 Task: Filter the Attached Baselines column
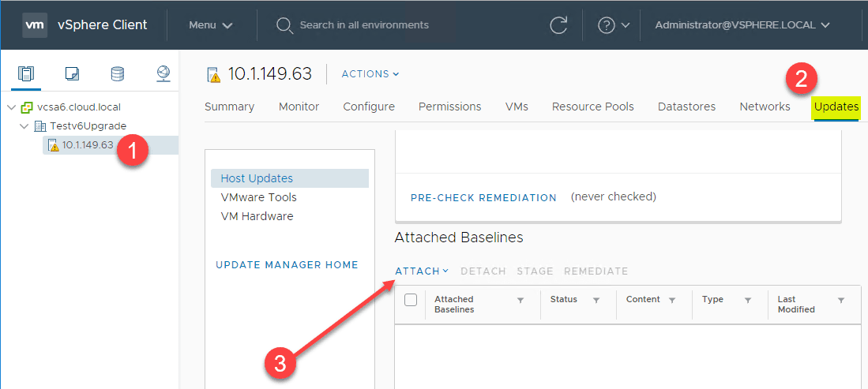click(520, 300)
